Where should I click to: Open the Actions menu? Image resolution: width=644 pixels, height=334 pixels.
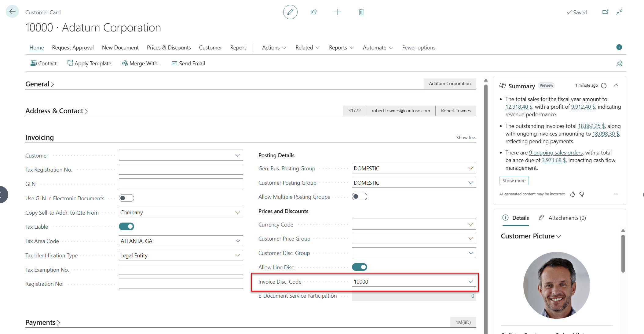(x=274, y=48)
